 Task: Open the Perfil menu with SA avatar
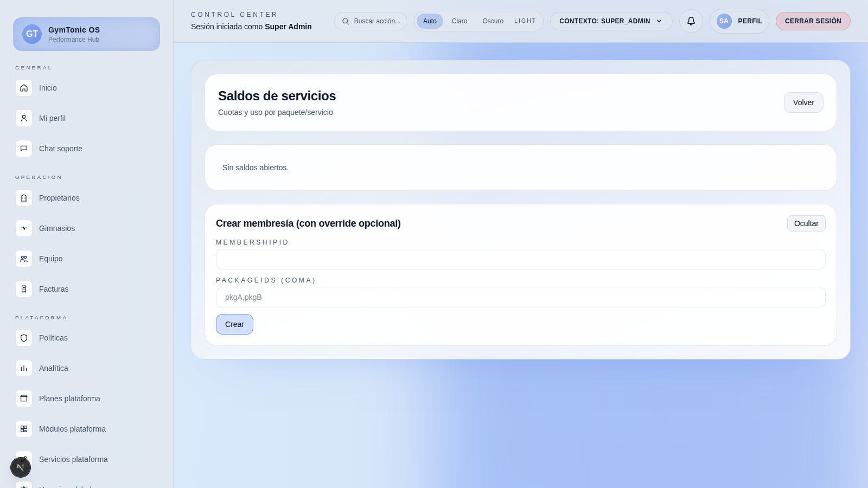point(739,21)
